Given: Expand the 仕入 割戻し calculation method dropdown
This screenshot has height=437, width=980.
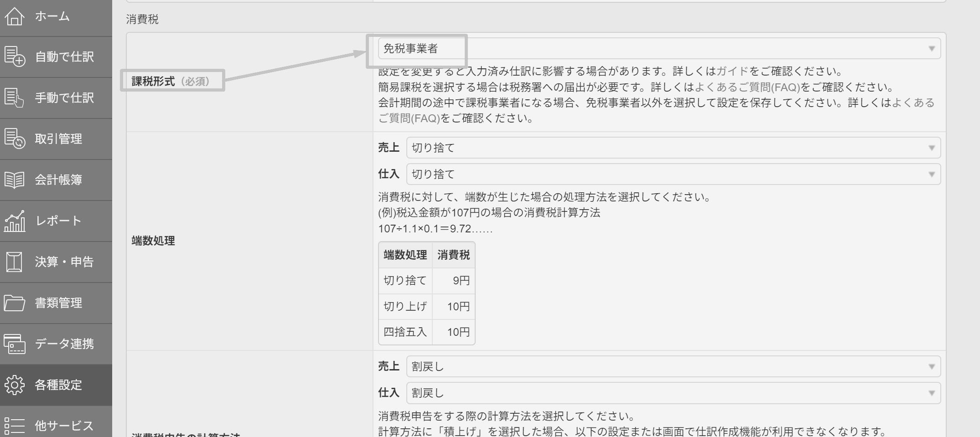Looking at the screenshot, I should (673, 393).
